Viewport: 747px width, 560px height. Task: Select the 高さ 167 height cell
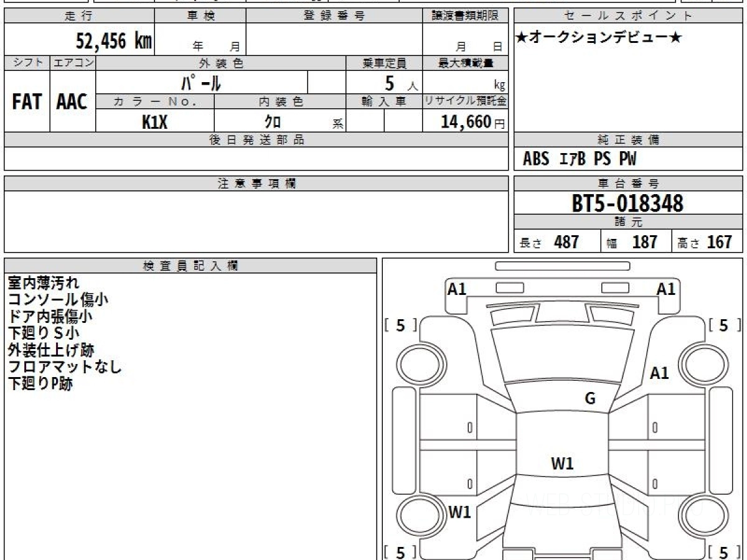pos(707,241)
